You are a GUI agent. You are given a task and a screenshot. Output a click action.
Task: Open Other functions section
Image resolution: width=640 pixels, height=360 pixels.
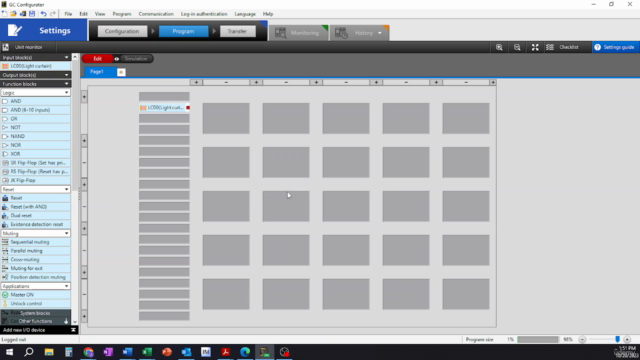(36, 321)
